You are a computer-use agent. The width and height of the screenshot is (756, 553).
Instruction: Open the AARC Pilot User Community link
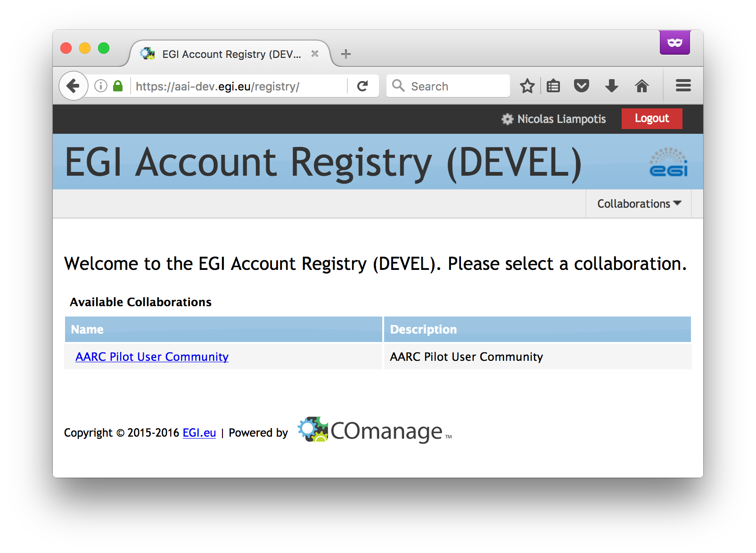tap(152, 357)
